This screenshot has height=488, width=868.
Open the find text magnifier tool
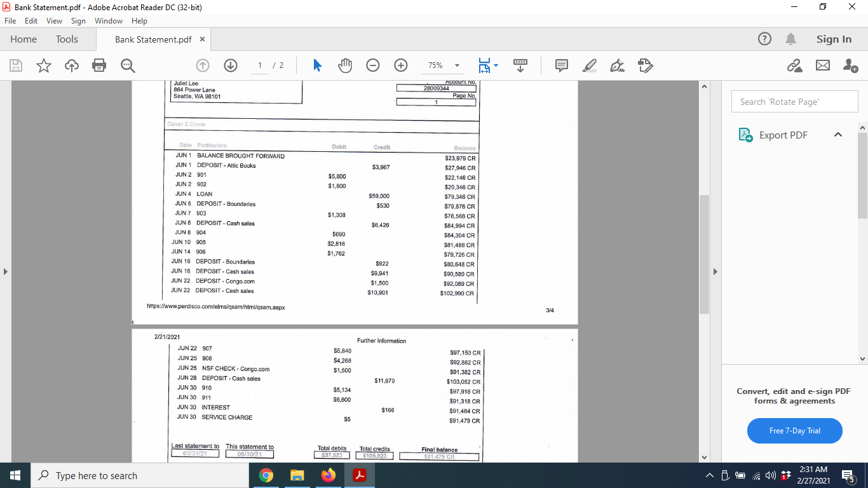click(x=127, y=65)
